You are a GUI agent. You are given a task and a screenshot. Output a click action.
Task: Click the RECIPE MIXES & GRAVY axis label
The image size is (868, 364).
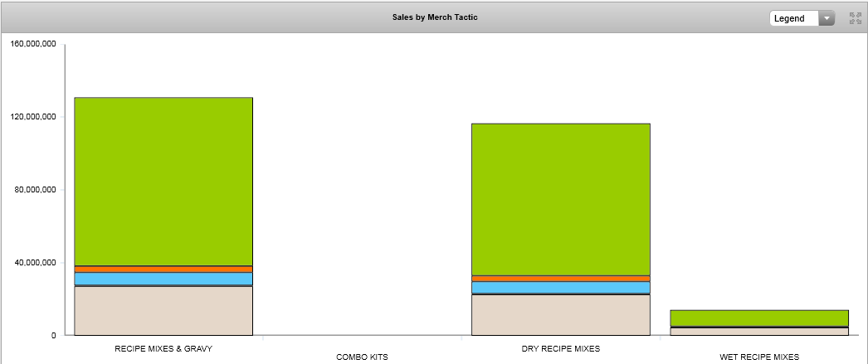(x=163, y=349)
